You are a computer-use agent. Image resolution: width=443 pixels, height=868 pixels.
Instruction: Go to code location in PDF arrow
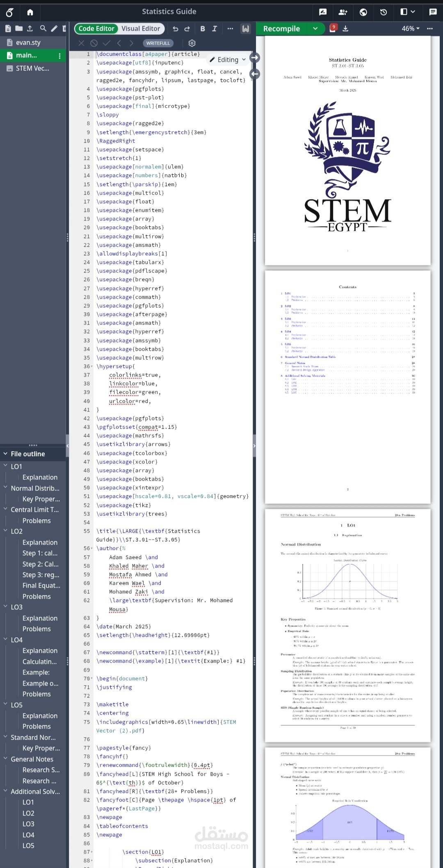point(255,58)
